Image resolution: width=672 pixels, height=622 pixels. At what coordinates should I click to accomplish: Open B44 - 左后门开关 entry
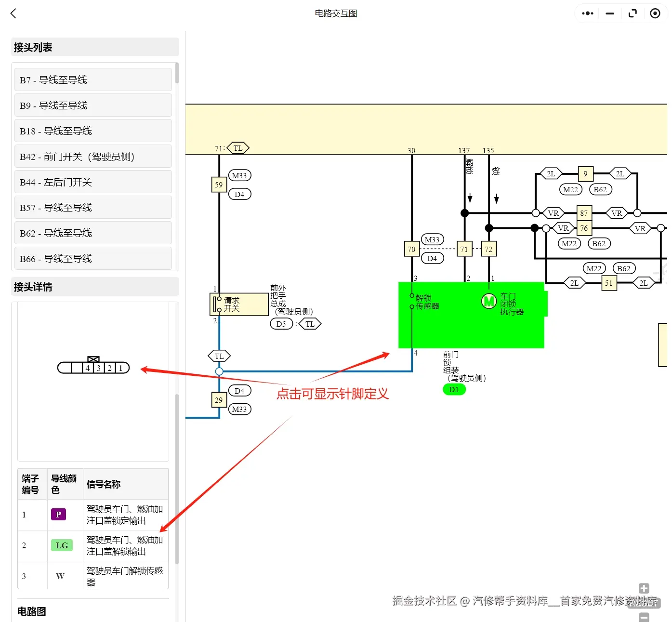point(93,182)
